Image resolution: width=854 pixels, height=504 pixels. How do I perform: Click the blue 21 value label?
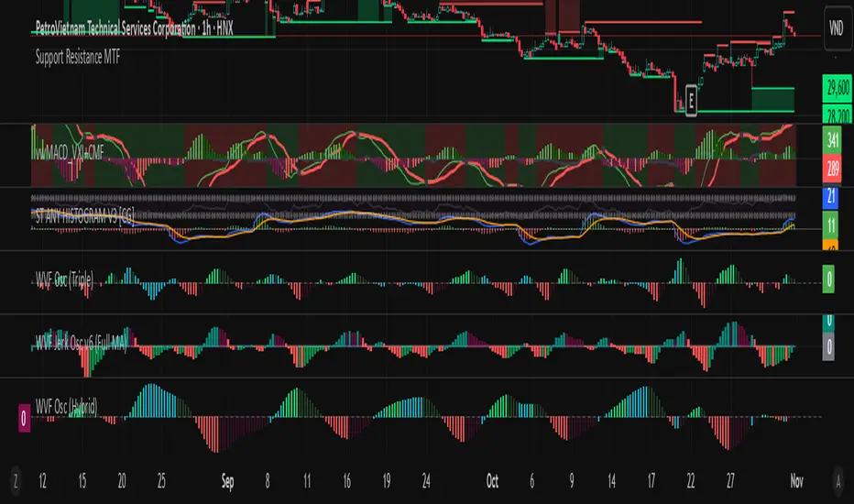(x=830, y=197)
